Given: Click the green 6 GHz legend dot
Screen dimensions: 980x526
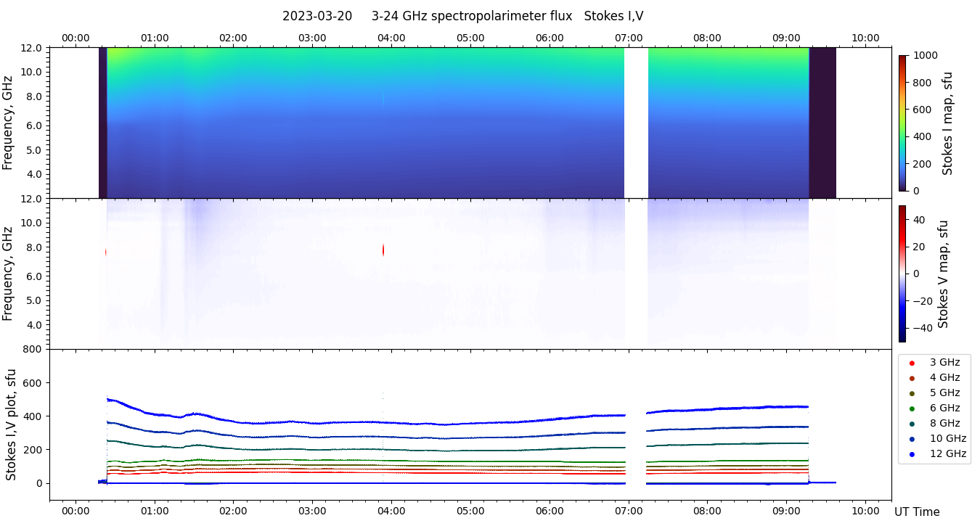Looking at the screenshot, I should click(x=912, y=408).
